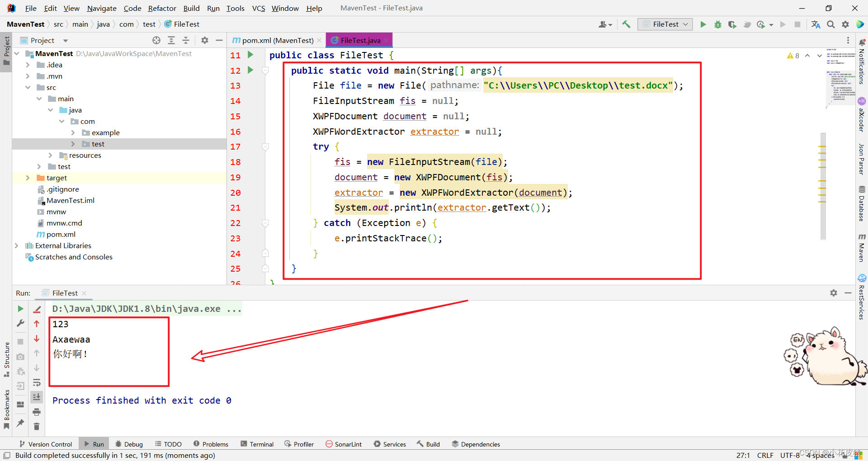Fold the main method on line 12
This screenshot has width=868, height=461.
[265, 71]
